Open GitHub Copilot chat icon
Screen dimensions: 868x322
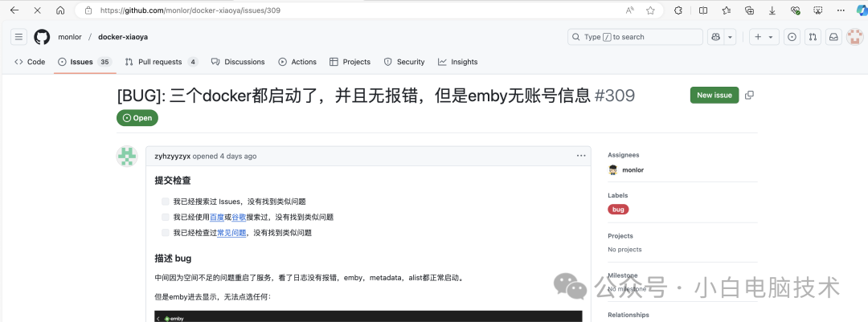[716, 37]
